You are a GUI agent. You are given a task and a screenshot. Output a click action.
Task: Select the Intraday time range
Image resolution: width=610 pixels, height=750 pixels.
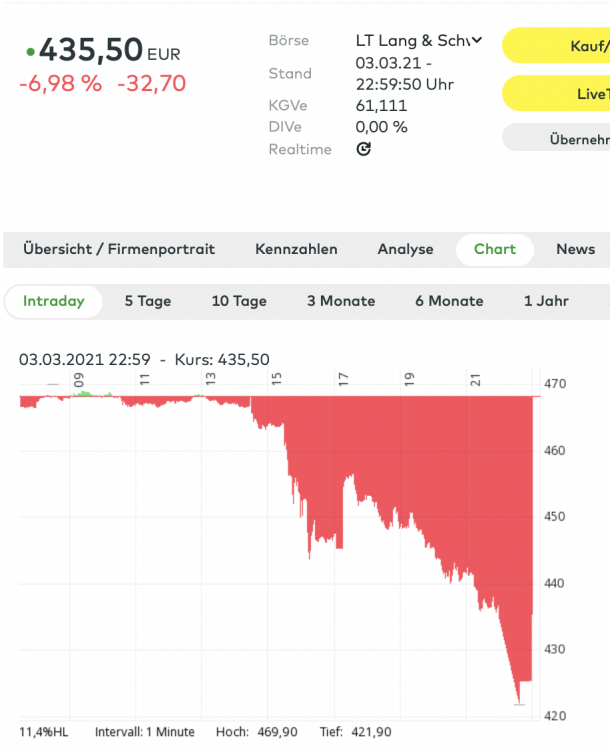click(x=54, y=301)
